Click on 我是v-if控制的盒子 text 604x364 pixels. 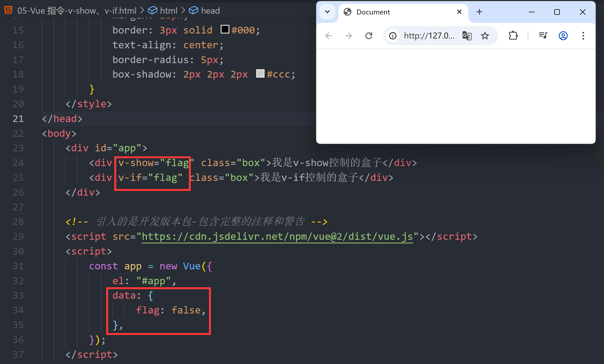coord(309,177)
